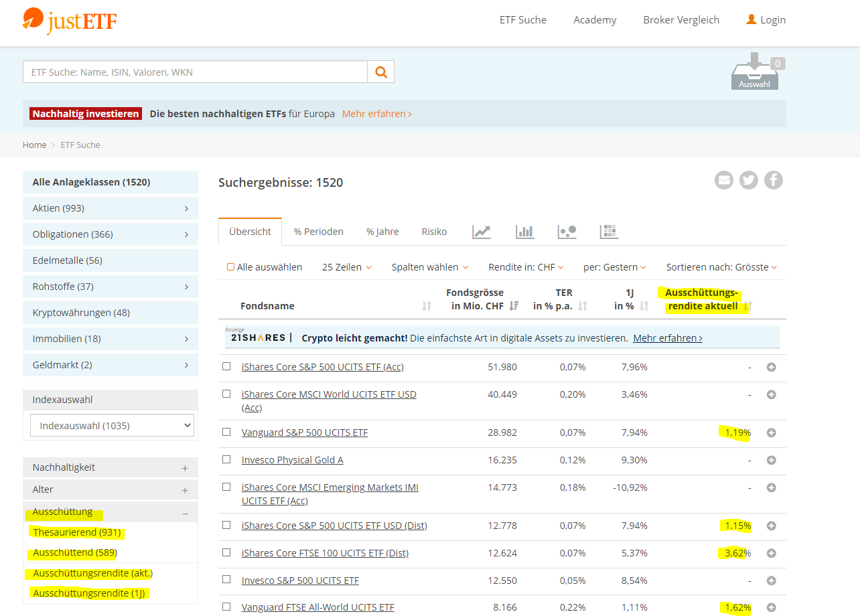
Task: Open Vanguard FTSE All-World UCITS ETF
Action: [318, 607]
